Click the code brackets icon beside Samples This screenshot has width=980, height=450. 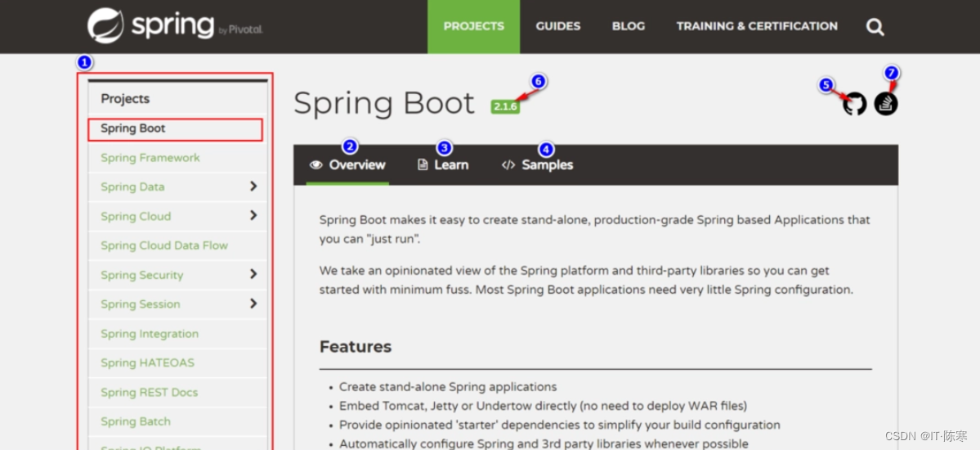click(x=508, y=165)
